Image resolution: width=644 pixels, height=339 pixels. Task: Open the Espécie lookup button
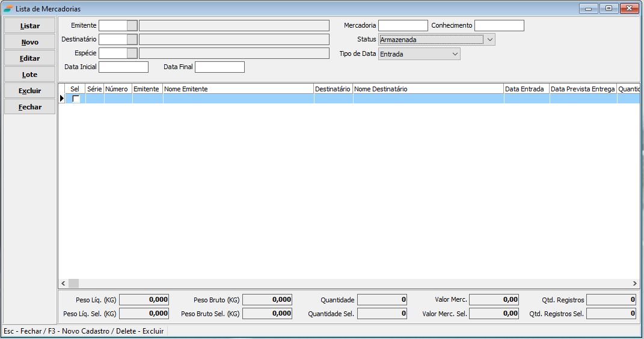pos(132,53)
